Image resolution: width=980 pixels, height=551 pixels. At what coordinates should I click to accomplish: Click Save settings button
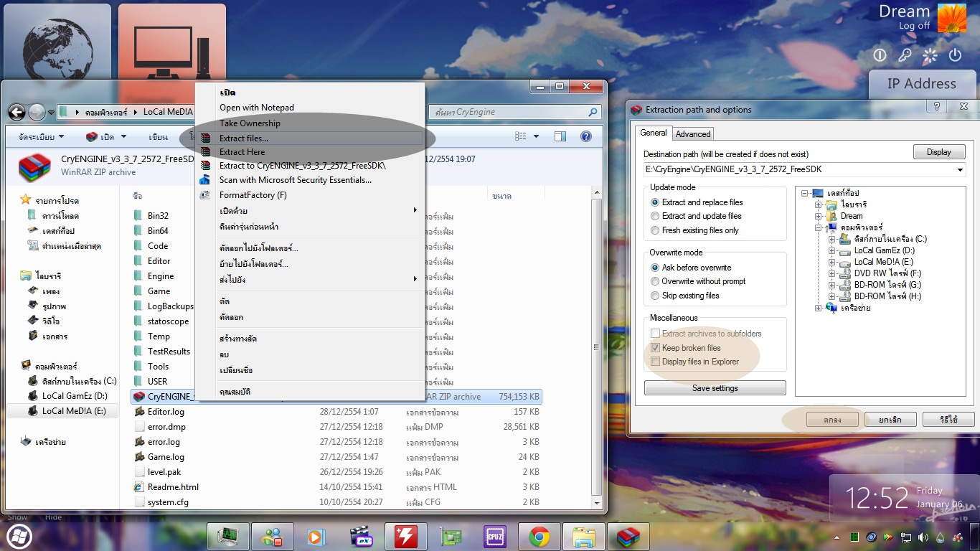(x=715, y=388)
